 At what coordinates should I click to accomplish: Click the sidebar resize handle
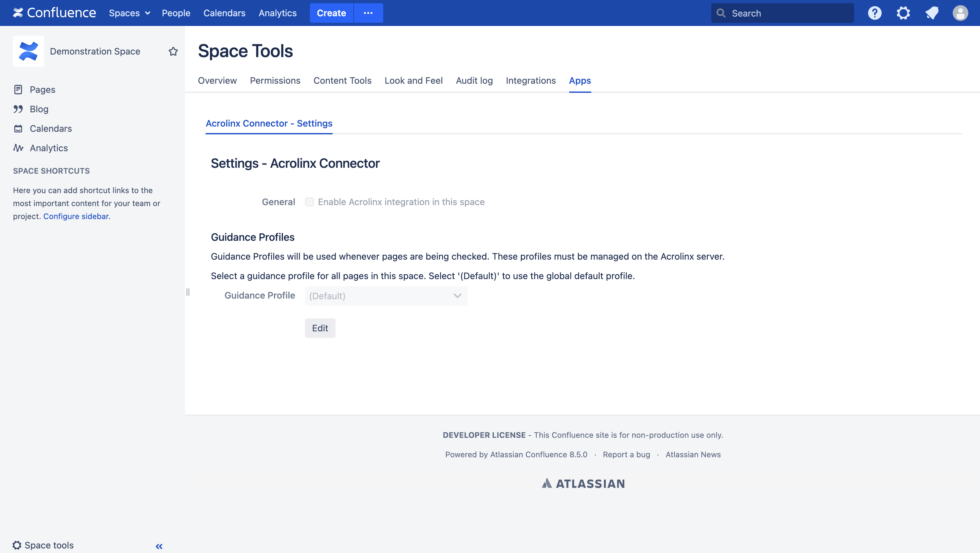188,292
